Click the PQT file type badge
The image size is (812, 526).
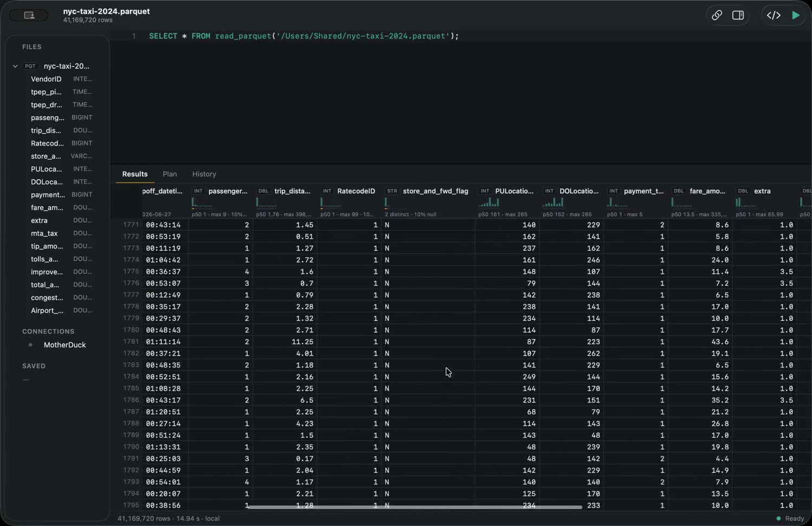pos(30,66)
